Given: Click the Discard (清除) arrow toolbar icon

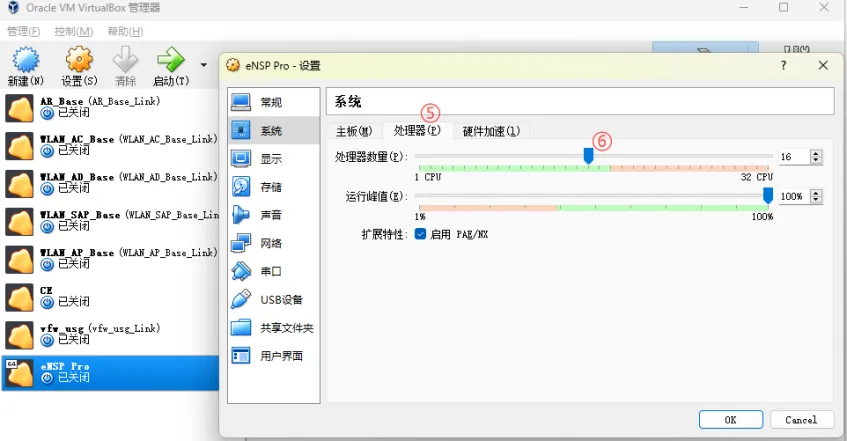Looking at the screenshot, I should coord(125,59).
